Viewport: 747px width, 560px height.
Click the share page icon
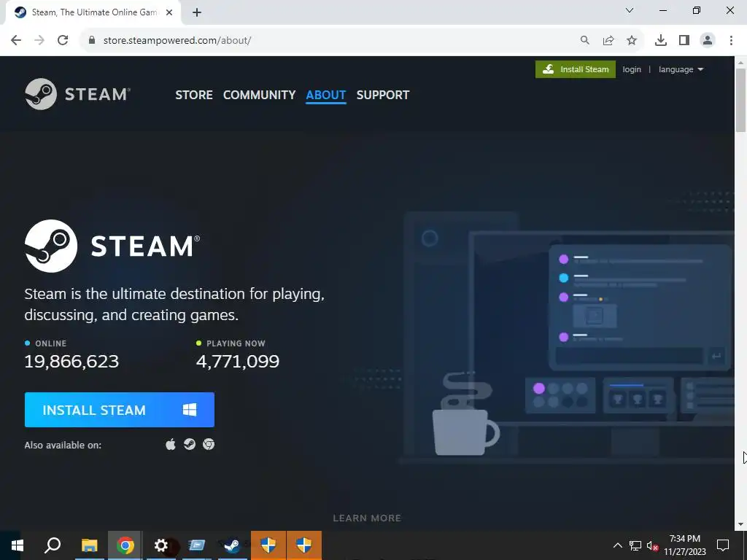pyautogui.click(x=608, y=41)
